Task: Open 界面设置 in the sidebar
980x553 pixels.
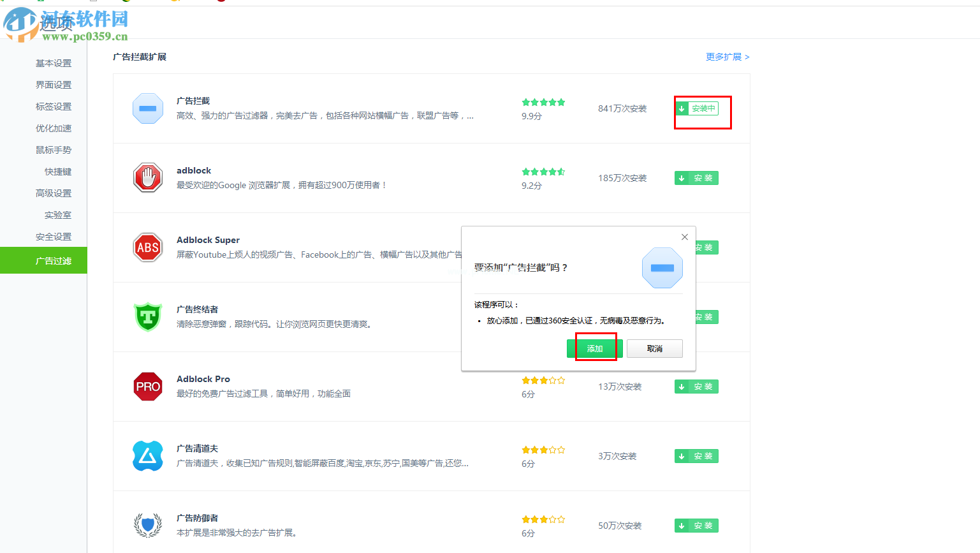Action: (54, 85)
